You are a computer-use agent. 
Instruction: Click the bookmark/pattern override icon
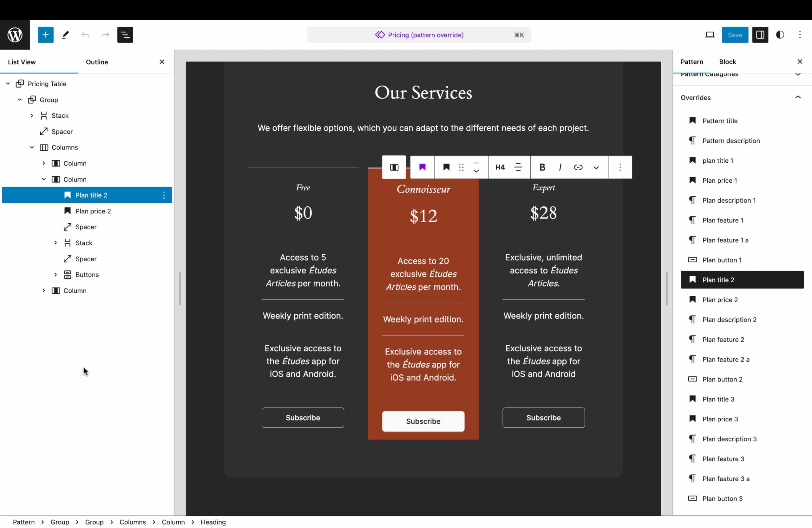[x=422, y=167]
